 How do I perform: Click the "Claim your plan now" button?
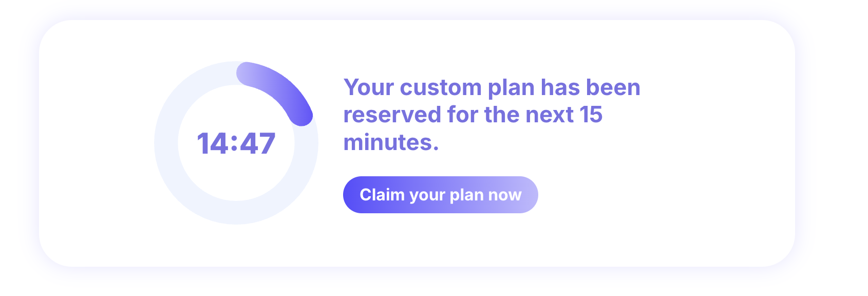(440, 195)
